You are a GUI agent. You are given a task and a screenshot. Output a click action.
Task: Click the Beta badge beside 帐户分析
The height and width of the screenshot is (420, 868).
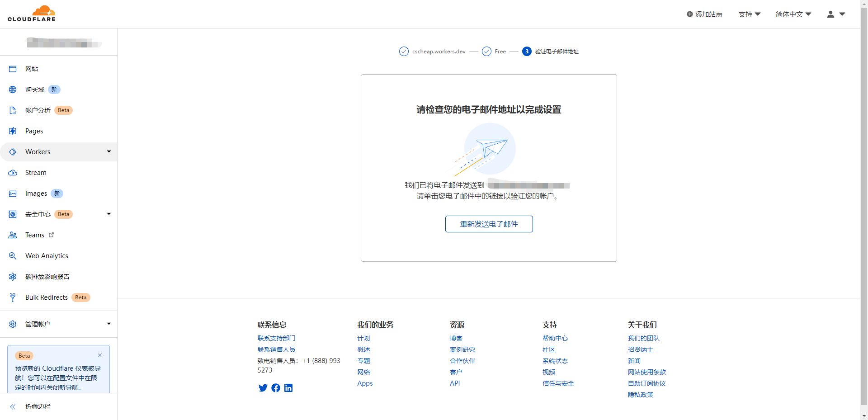tap(64, 110)
